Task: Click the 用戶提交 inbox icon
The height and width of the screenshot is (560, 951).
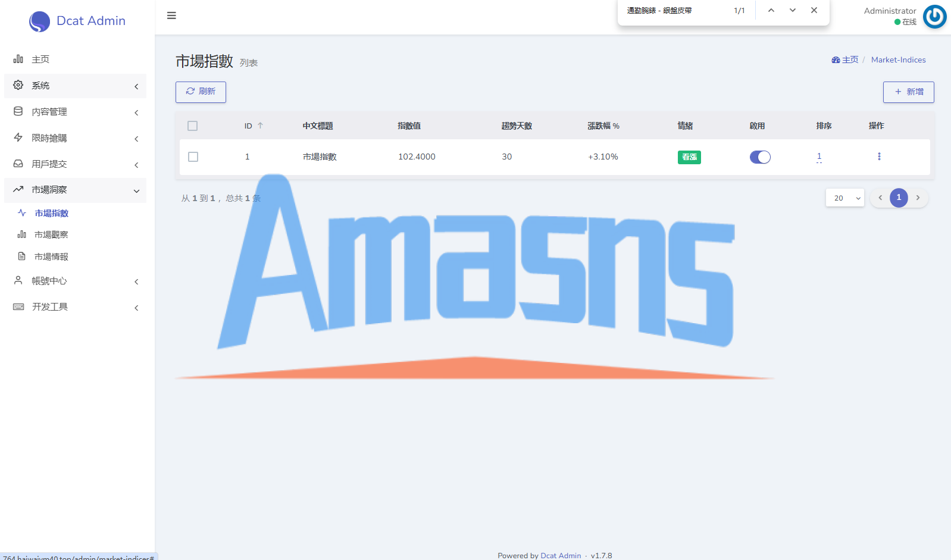Action: click(18, 164)
